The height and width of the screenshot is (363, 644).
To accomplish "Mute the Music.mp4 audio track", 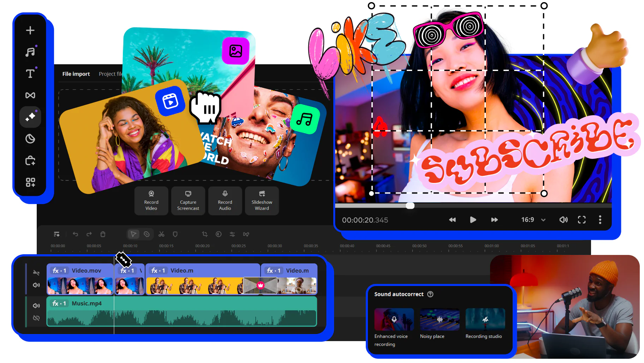I will tap(36, 305).
